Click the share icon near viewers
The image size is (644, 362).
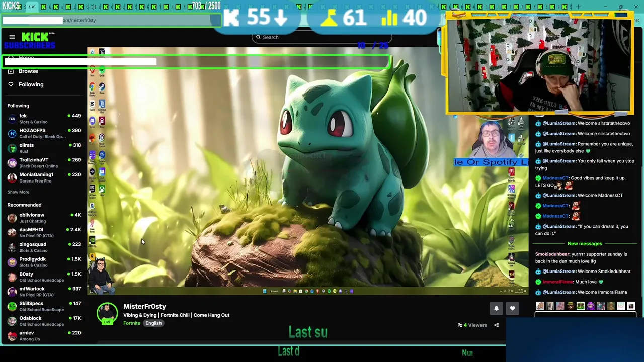(x=496, y=325)
